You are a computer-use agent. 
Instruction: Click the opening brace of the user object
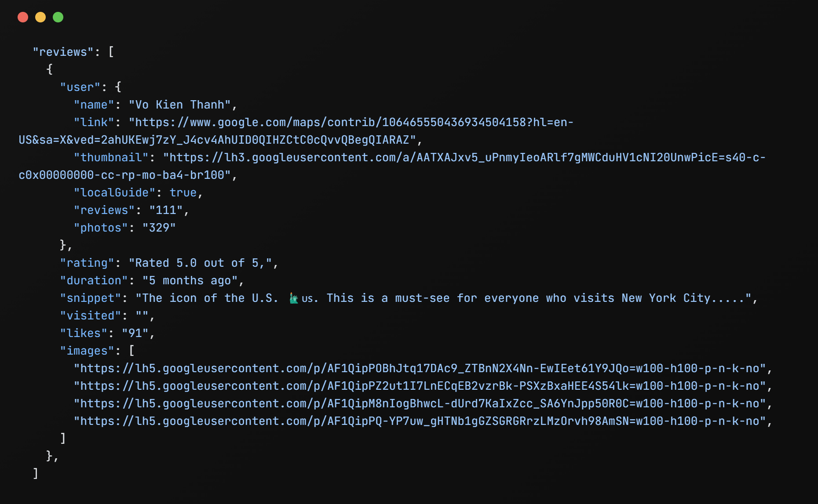click(x=118, y=87)
